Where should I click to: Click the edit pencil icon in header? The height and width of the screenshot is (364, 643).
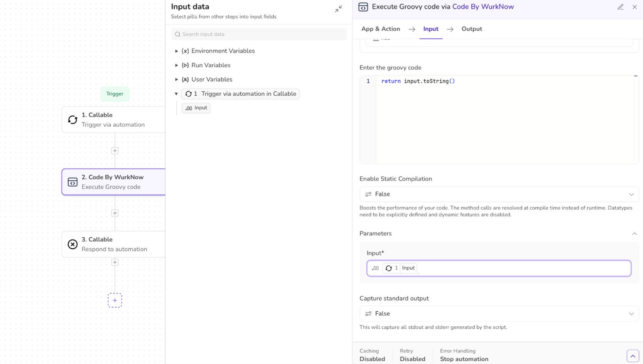pyautogui.click(x=620, y=7)
